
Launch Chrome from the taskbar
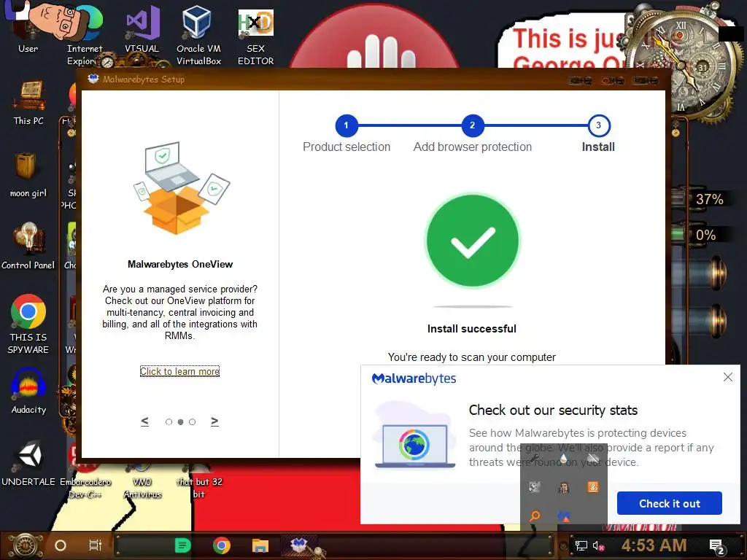(222, 545)
